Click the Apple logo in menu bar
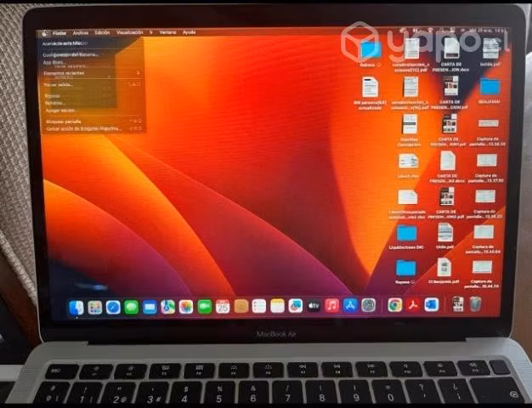Screen dimensions: 532x408 coord(44,33)
